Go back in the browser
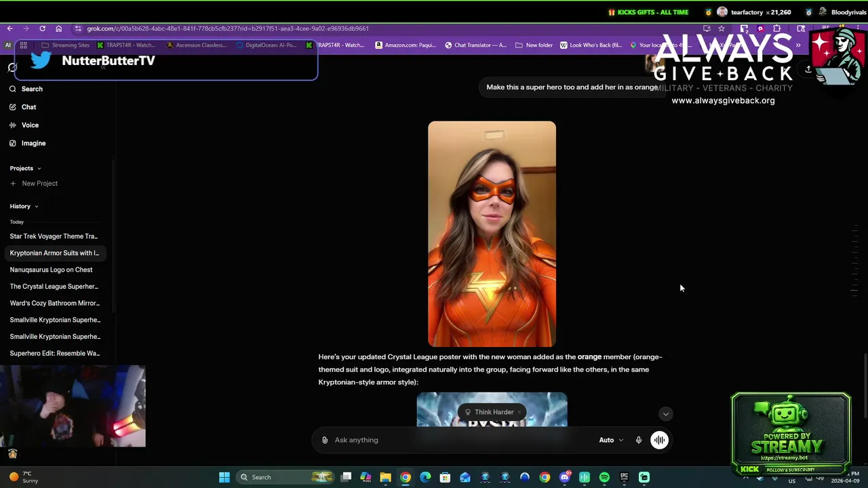Screen dimensions: 868x488 click(9, 28)
